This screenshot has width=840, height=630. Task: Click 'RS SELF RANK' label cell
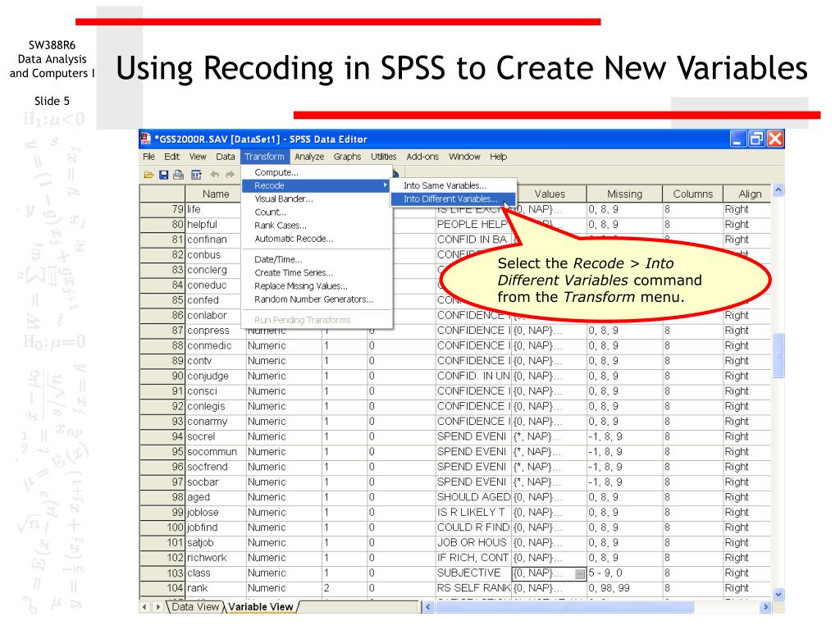click(x=473, y=588)
